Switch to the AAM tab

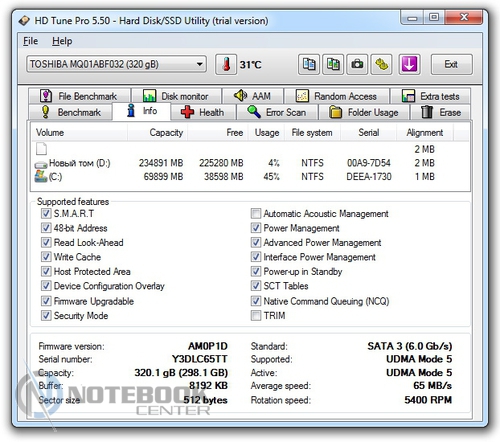click(253, 96)
